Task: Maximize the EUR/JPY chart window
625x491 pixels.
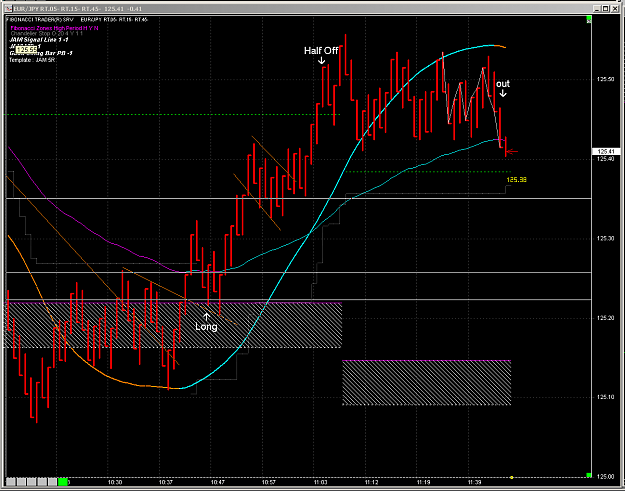Action: click(605, 8)
